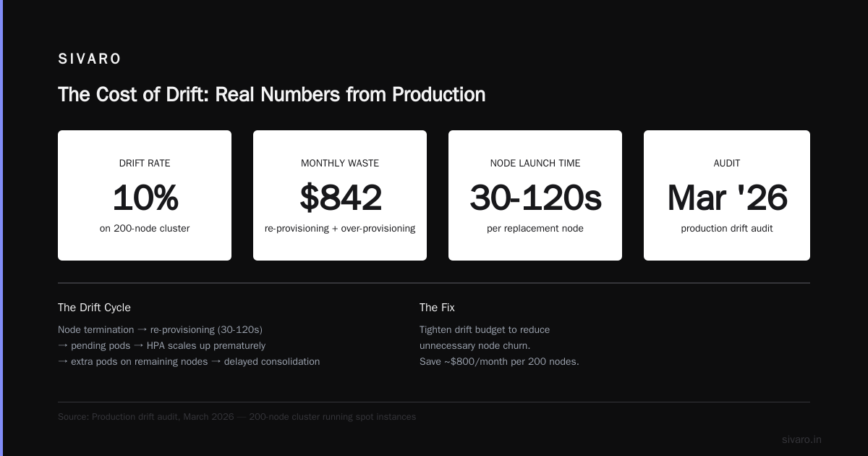Open the Audit card
This screenshot has width=868, height=456.
(727, 195)
